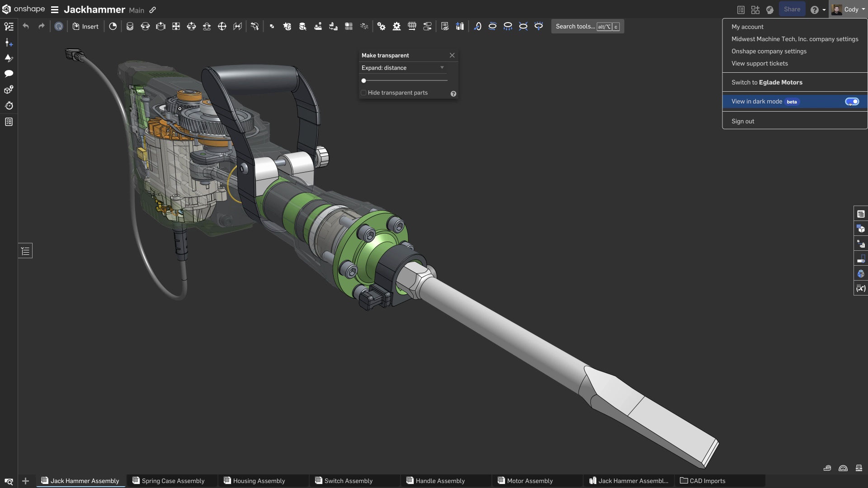Screen dimensions: 868x488
Task: Expand the Cody user account menu
Action: 850,9
